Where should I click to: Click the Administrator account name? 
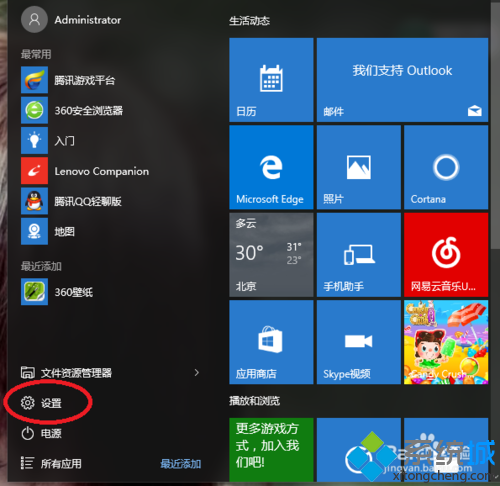88,20
